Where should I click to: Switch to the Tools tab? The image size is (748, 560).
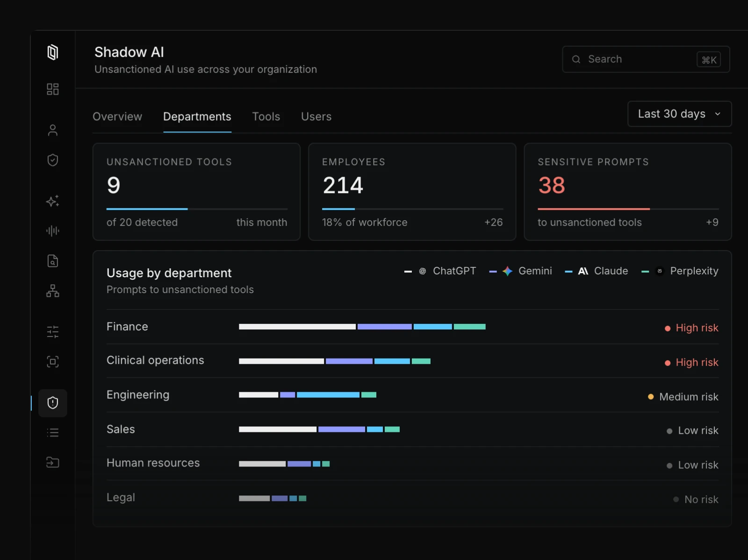click(266, 116)
